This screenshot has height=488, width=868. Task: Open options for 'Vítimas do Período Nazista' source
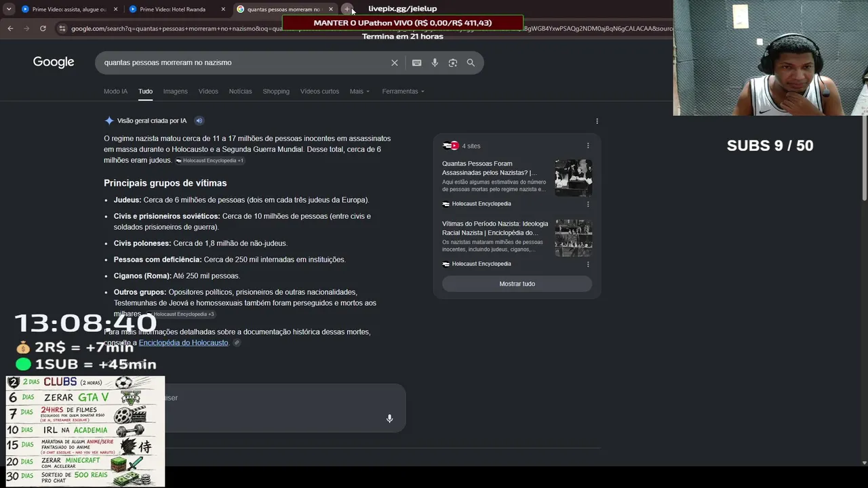[588, 264]
